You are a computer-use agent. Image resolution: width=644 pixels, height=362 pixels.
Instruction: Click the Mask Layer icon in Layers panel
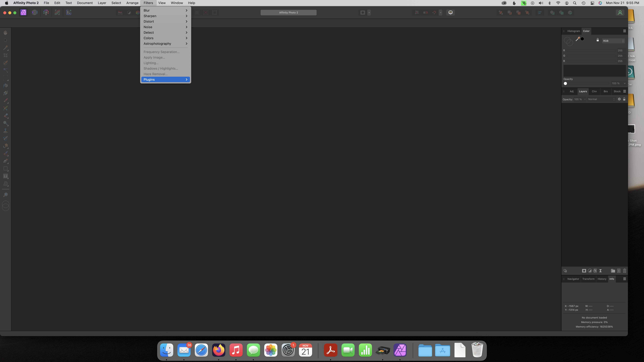click(584, 271)
